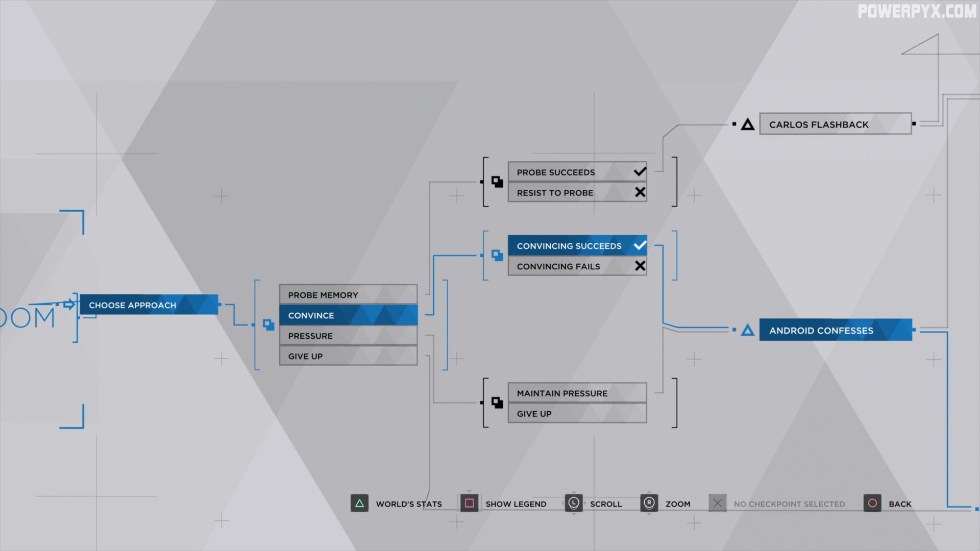Select MAINTAIN PRESSURE outcome node
Screen dimensions: 980x551
[576, 392]
